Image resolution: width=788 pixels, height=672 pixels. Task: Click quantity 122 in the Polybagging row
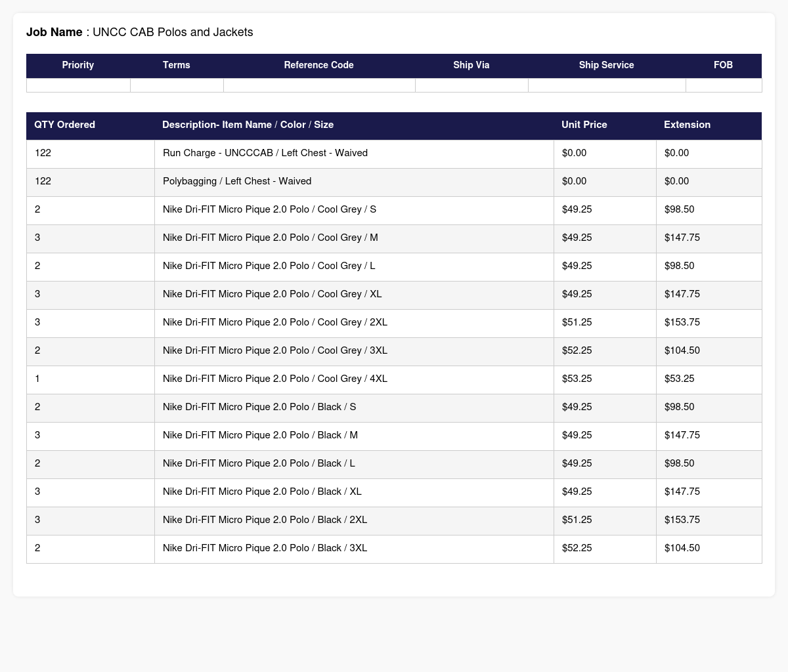[43, 181]
